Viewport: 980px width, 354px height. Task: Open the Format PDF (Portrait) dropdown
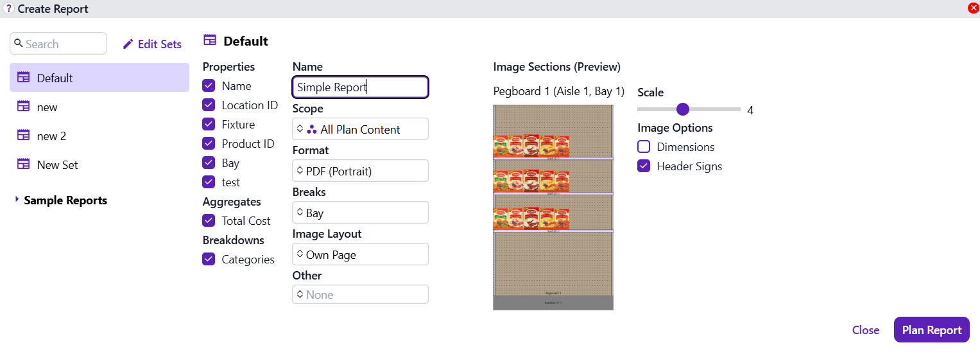[x=360, y=171]
